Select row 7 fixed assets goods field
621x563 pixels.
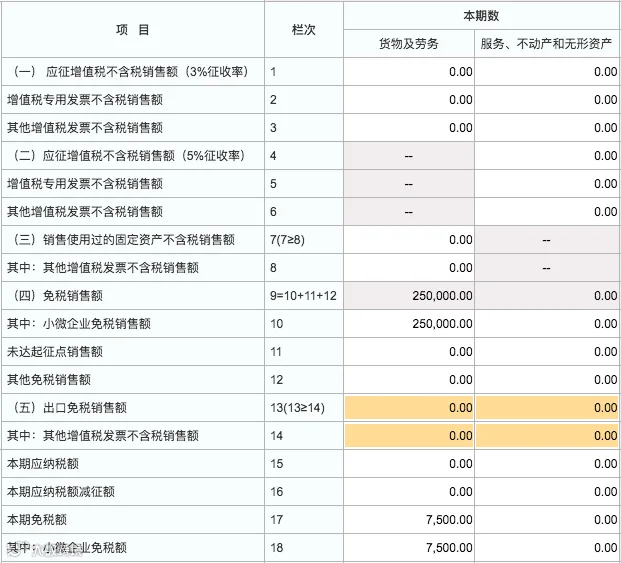(409, 240)
